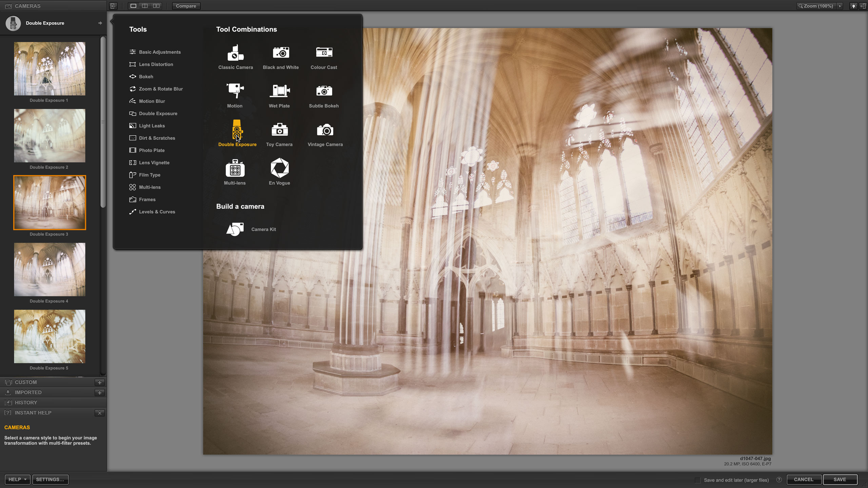
Task: Choose the Vintage Camera icon
Action: click(x=325, y=129)
